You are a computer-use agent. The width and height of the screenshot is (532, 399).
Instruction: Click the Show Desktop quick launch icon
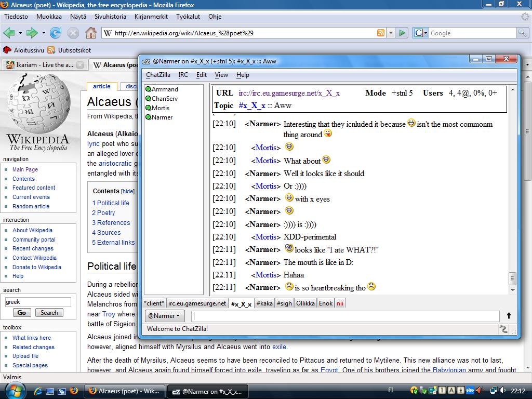49,391
